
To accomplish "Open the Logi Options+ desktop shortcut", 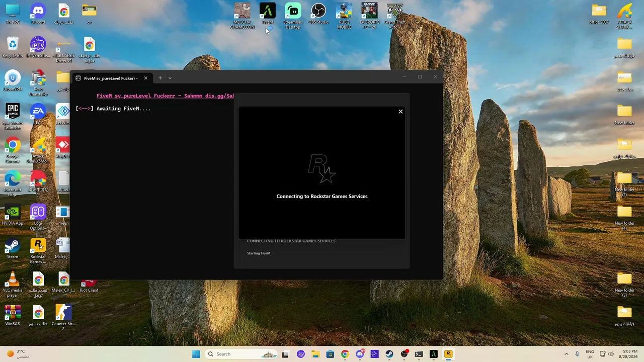I will [x=38, y=217].
